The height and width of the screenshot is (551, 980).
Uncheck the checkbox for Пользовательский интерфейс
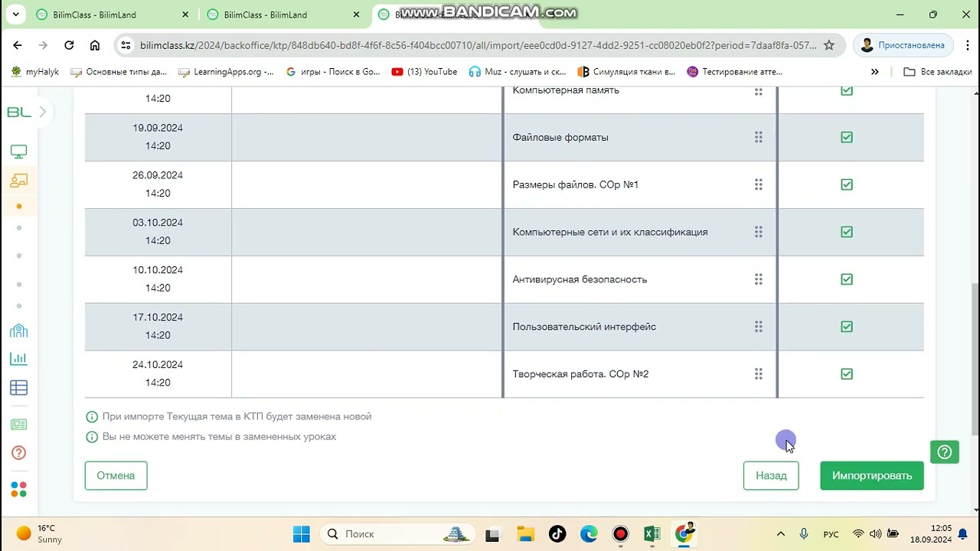pyautogui.click(x=847, y=327)
